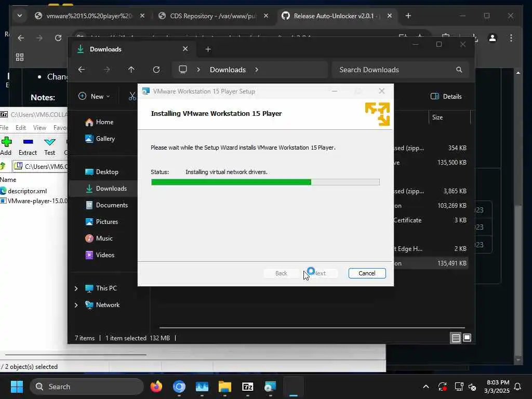Expand the Network tree node
The width and height of the screenshot is (532, 399).
(76, 305)
